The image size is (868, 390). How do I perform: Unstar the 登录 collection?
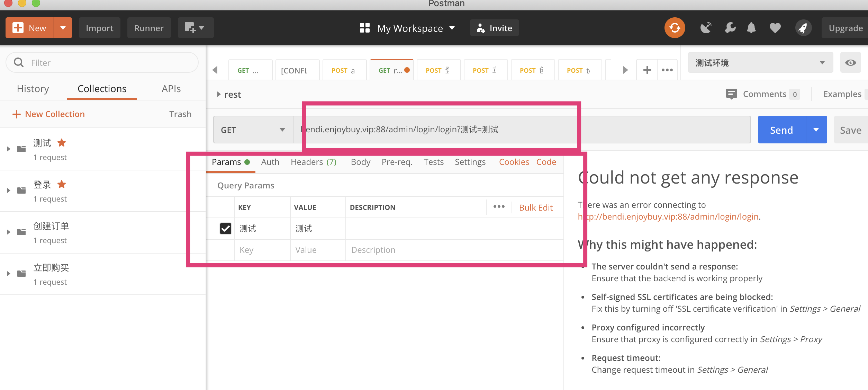(62, 184)
